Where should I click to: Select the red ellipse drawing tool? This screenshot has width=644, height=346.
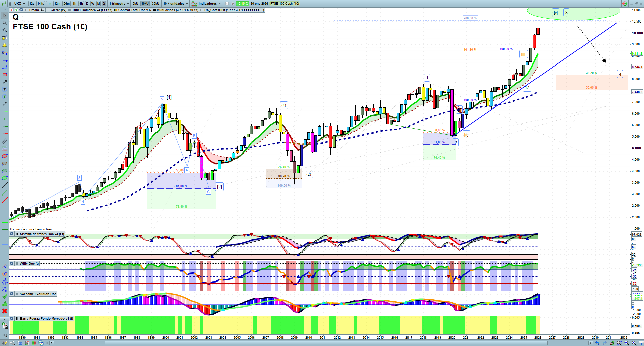click(x=5, y=156)
